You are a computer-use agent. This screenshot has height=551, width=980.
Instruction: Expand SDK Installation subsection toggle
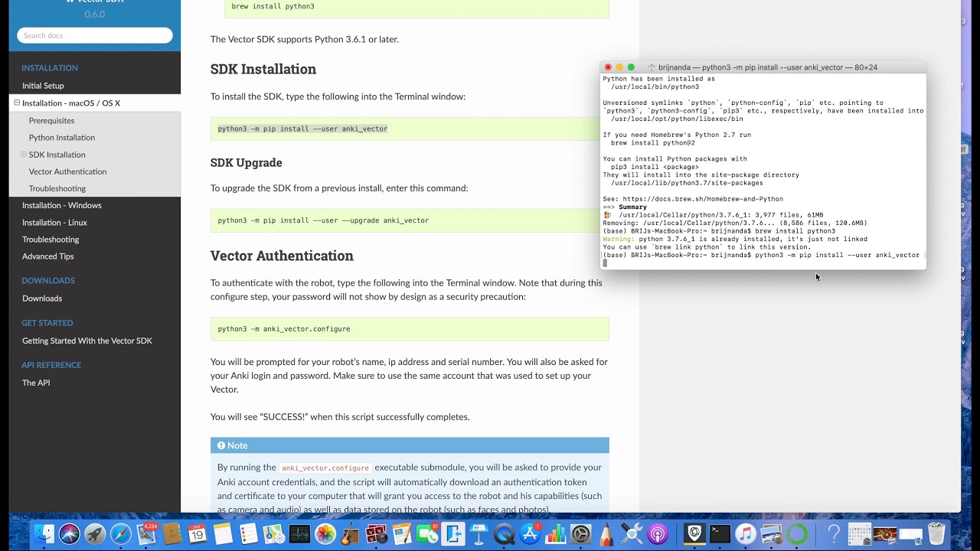point(24,155)
